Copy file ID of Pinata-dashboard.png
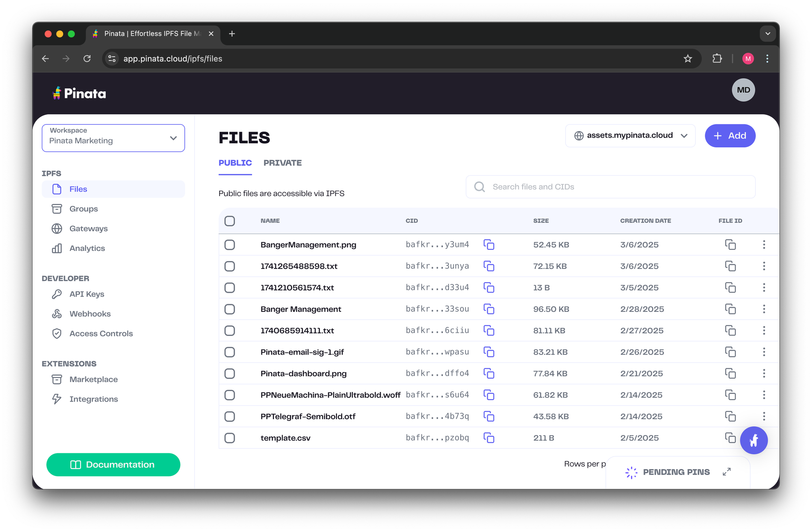812x532 pixels. tap(730, 373)
